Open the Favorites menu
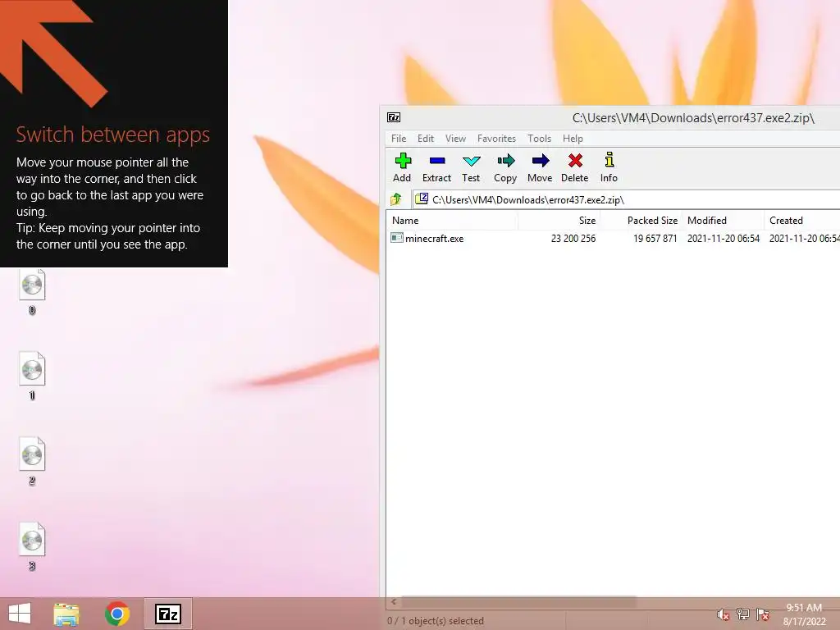Image resolution: width=840 pixels, height=630 pixels. [x=496, y=138]
